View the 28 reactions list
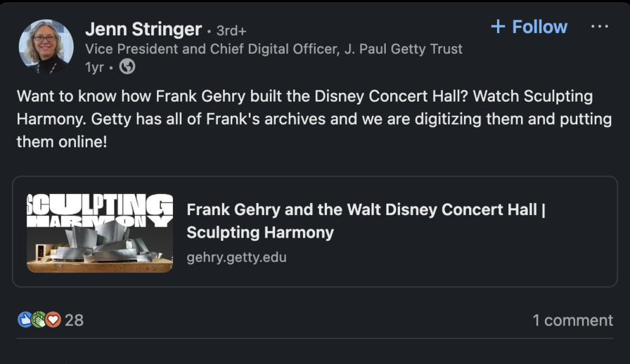The image size is (630, 364). (74, 320)
